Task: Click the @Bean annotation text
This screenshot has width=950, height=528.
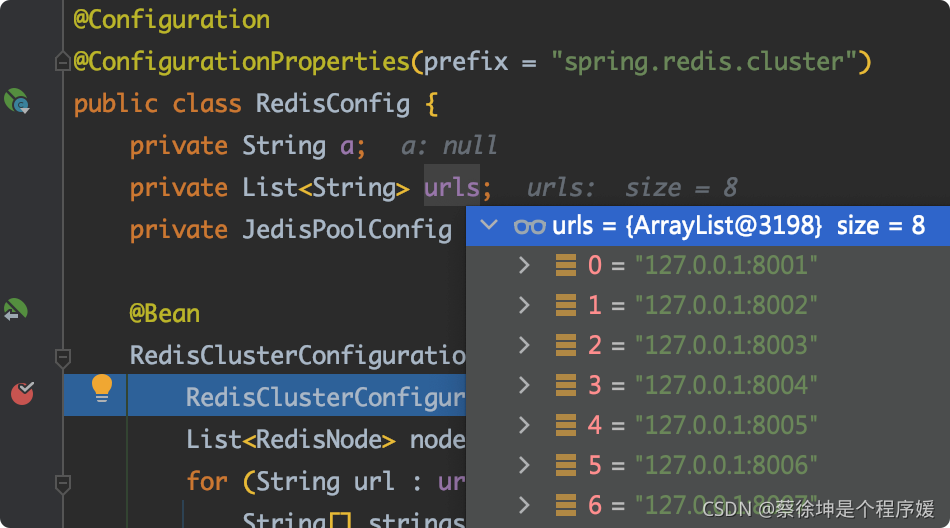Action: (x=164, y=313)
